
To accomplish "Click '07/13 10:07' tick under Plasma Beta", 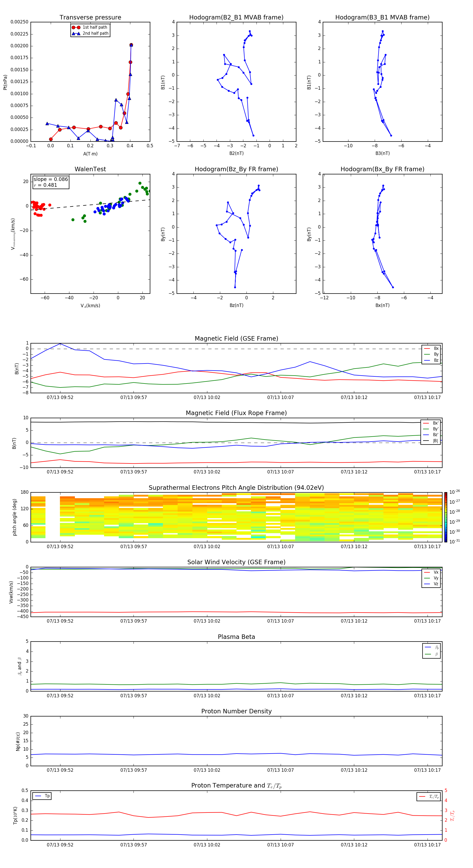I will coord(280,696).
